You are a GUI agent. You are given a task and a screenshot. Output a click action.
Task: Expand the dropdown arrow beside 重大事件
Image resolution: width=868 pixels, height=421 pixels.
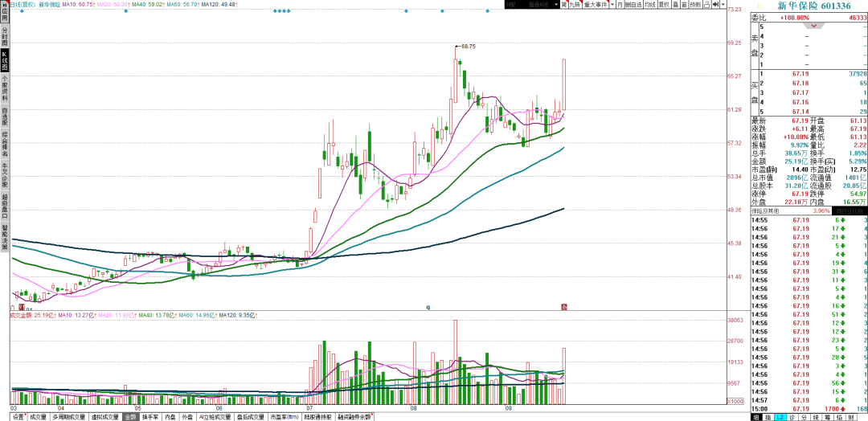pyautogui.click(x=612, y=5)
